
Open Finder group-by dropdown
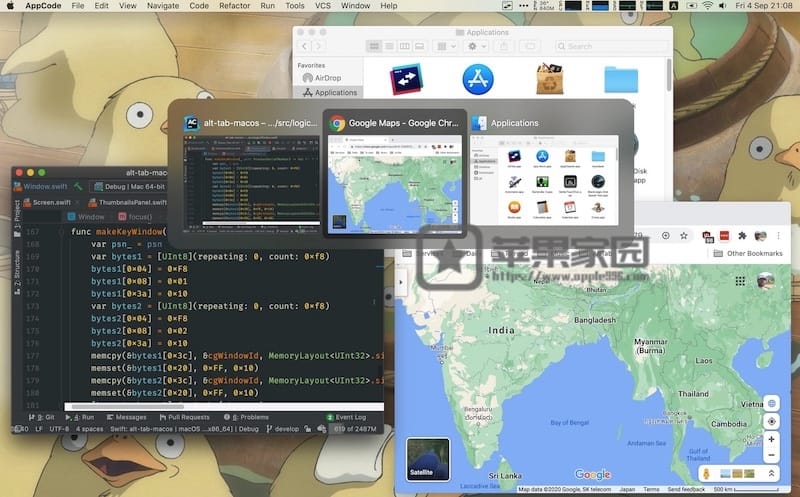446,46
